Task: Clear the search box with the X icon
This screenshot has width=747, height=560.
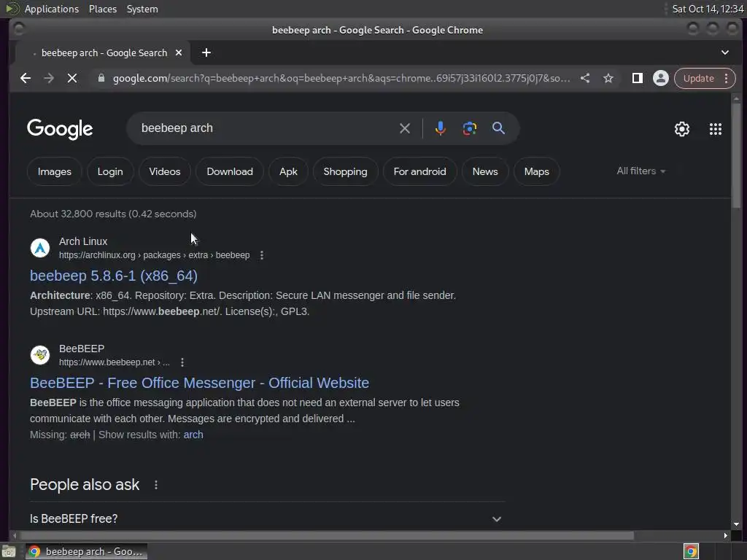Action: (x=404, y=128)
